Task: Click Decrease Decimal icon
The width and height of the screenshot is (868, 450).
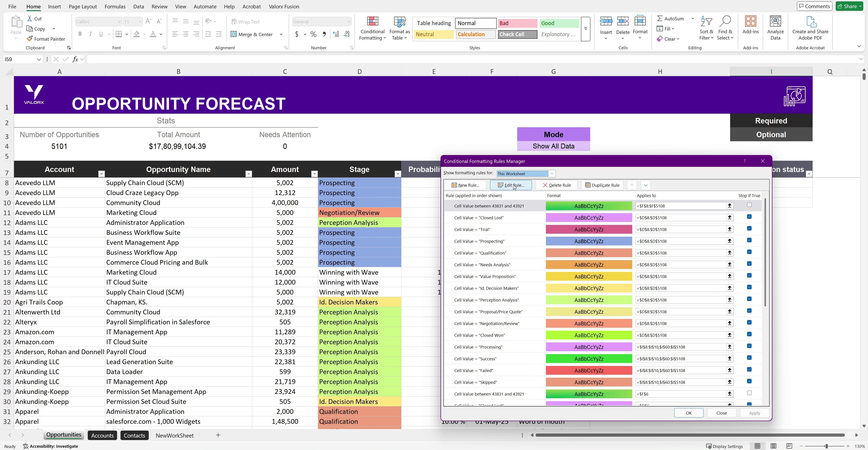Action: tap(347, 34)
